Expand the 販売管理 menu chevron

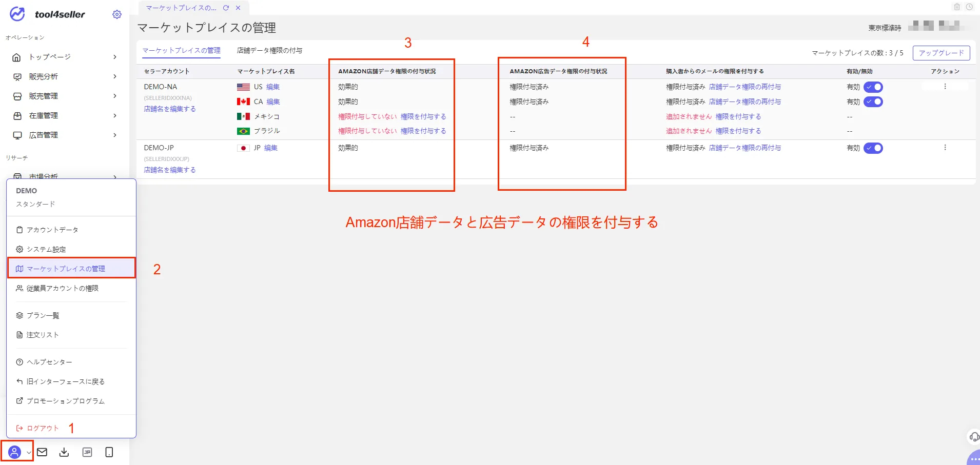115,96
